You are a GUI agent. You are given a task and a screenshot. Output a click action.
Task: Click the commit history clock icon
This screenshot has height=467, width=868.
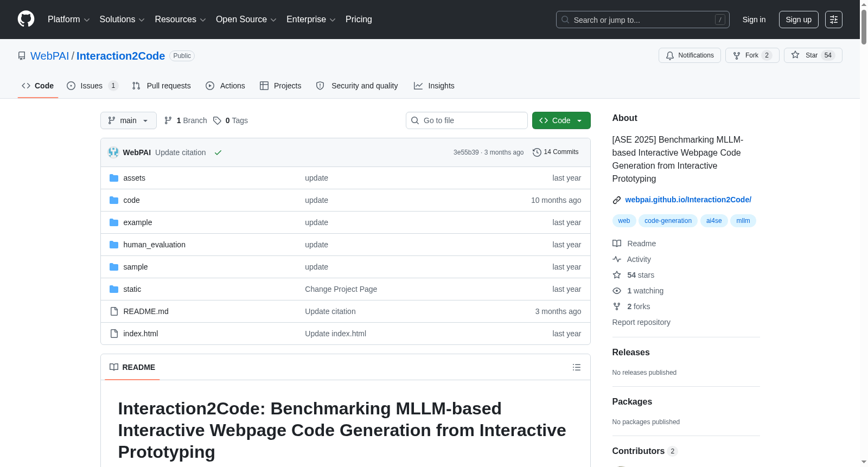537,152
